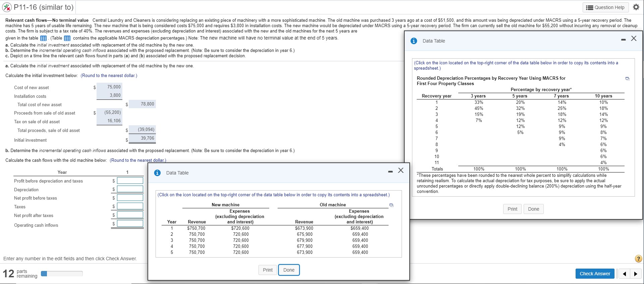Print the New/Old machine data table
Viewport: 644px width, 284px height.
click(x=268, y=270)
